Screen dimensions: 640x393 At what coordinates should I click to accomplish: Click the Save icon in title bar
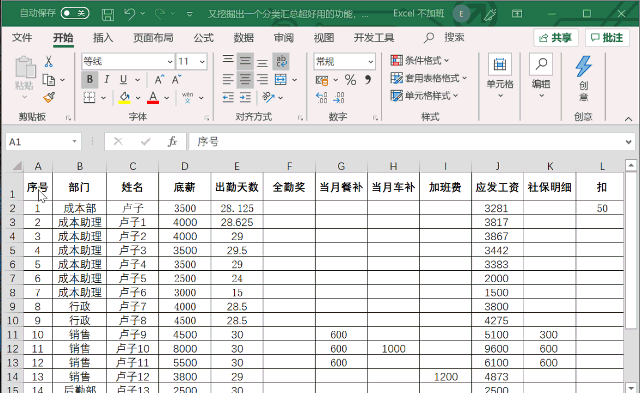(x=108, y=14)
